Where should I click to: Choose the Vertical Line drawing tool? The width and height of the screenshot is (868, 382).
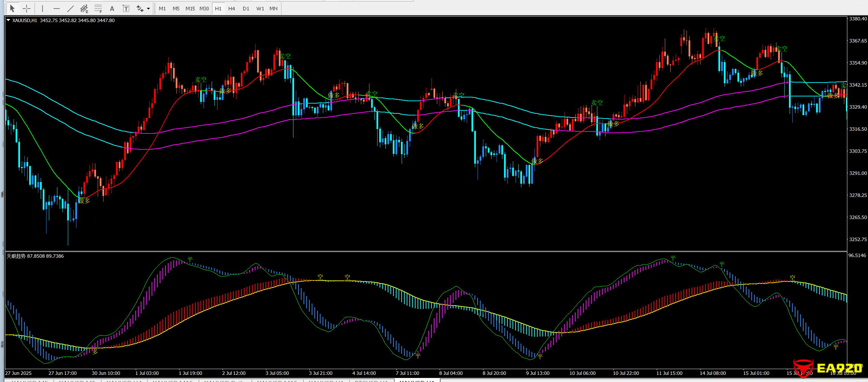pos(42,8)
